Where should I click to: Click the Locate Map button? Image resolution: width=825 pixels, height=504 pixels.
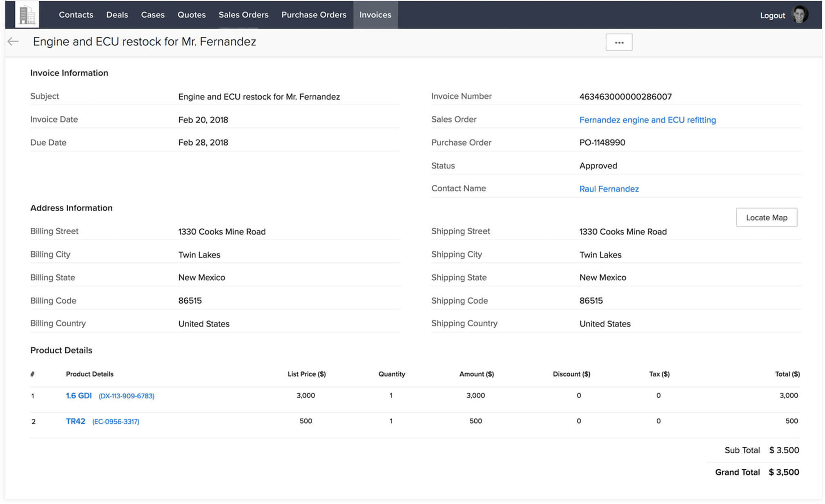(767, 218)
